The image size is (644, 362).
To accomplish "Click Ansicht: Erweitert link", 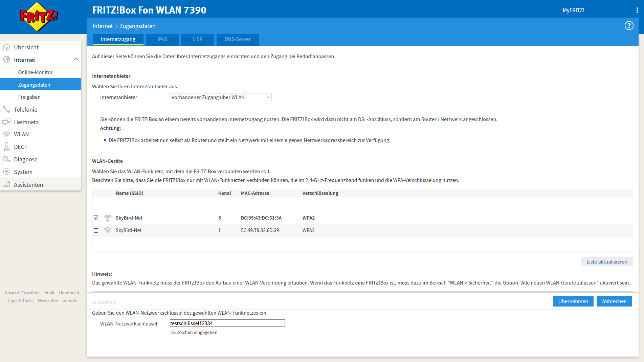I will [x=22, y=293].
